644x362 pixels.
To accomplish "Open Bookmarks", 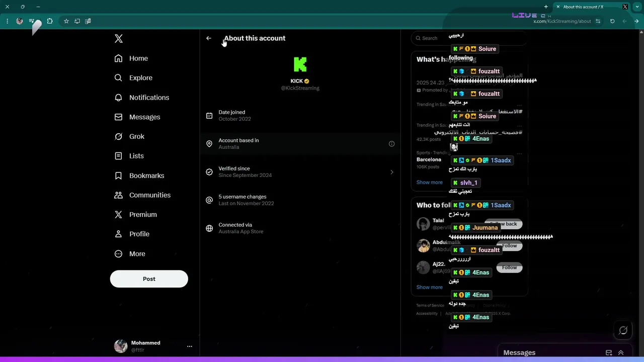I will click(x=139, y=175).
